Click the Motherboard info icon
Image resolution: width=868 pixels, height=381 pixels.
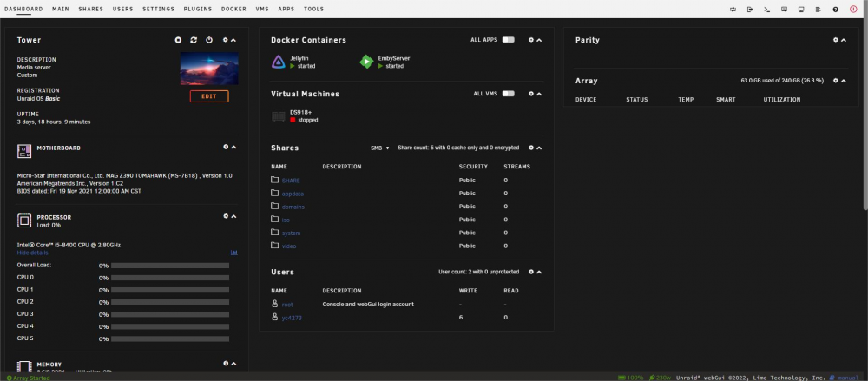click(x=226, y=147)
